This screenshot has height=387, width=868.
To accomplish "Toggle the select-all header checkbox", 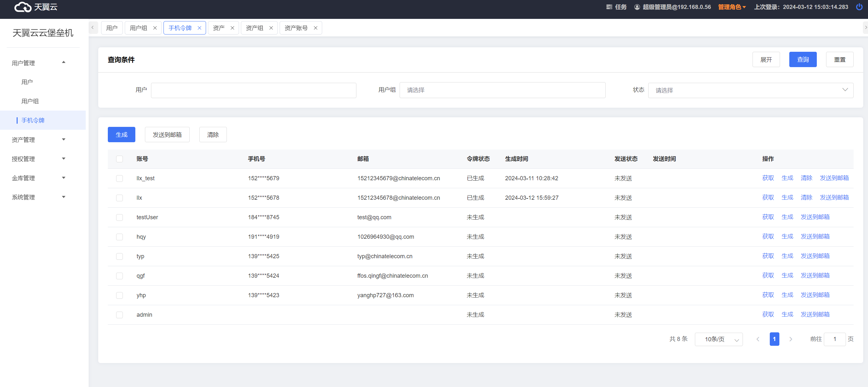I will click(x=120, y=159).
